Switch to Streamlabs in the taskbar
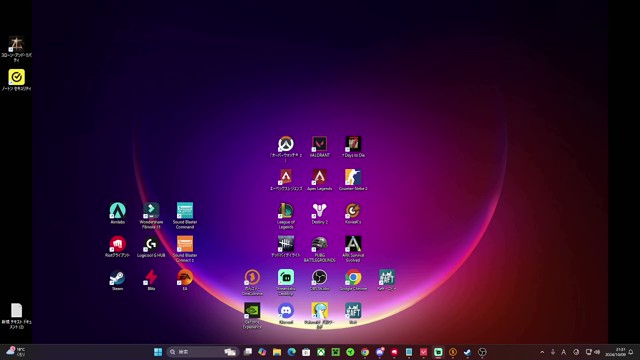640x360 pixels. click(438, 352)
